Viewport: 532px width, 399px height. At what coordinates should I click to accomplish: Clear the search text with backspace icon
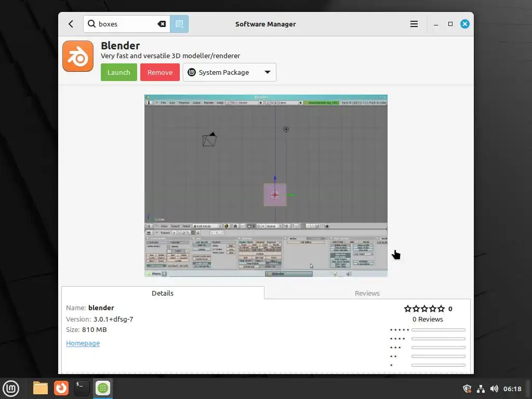click(162, 24)
